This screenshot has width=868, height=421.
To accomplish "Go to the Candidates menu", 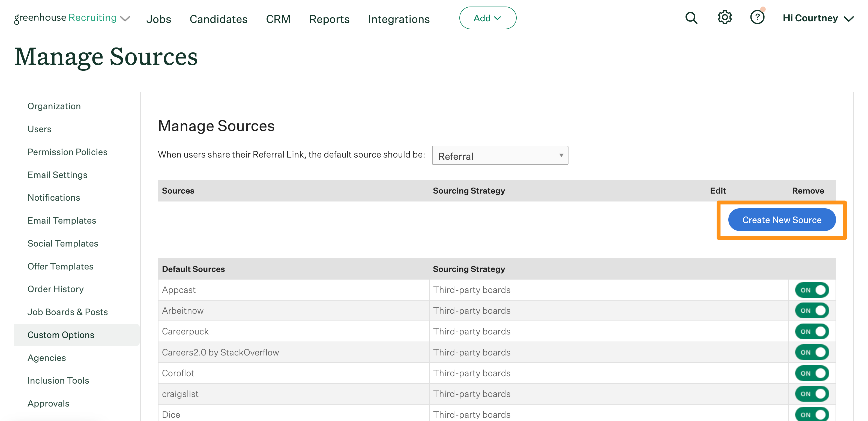I will (x=218, y=19).
